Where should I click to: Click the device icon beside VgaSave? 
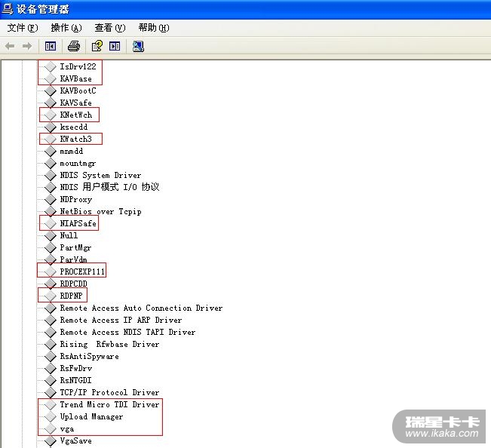point(50,440)
